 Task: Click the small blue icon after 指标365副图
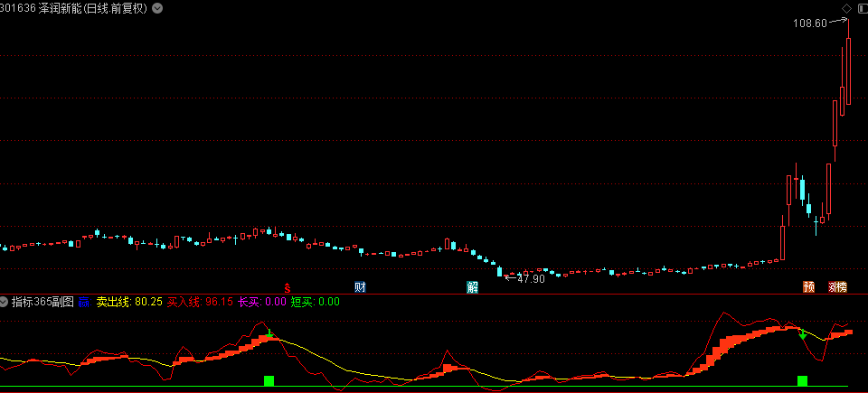coord(83,301)
